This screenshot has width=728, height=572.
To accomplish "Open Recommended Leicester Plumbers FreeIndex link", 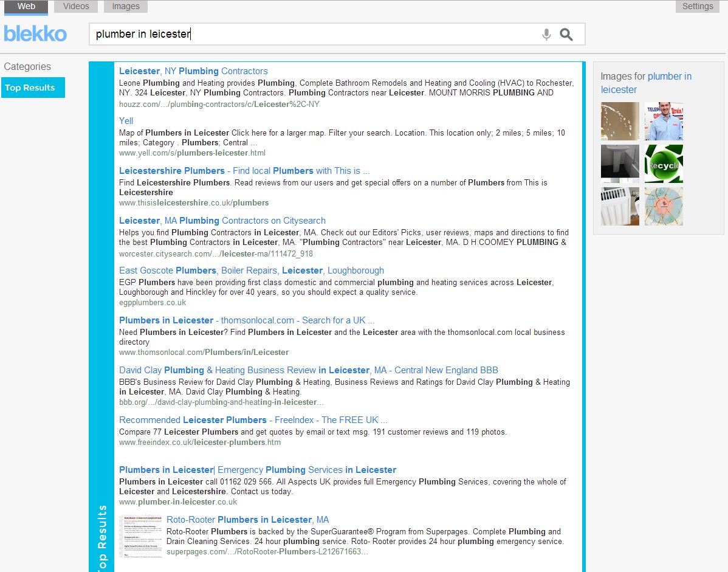I will pos(253,420).
